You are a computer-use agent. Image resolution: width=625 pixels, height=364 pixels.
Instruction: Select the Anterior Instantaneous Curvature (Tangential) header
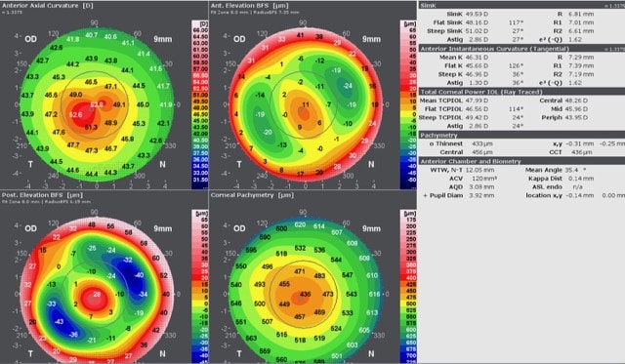tap(521, 49)
